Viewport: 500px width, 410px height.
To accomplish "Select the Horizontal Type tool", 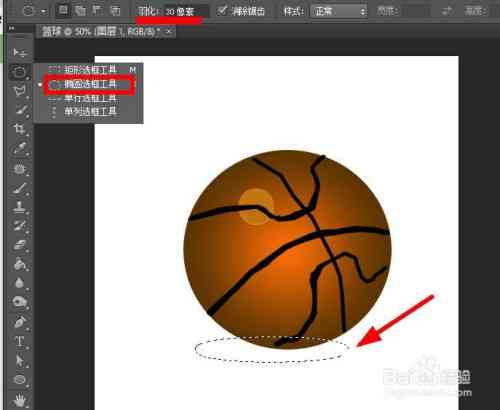I will (19, 341).
